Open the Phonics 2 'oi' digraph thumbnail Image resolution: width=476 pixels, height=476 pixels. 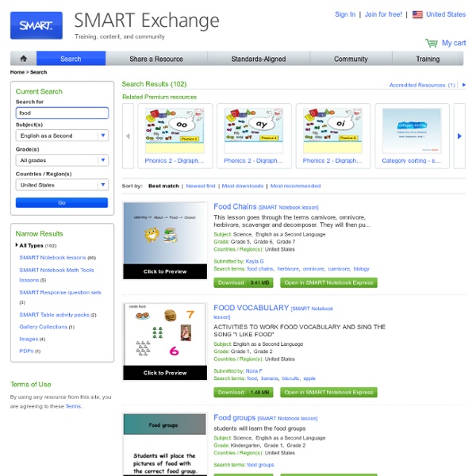(332, 131)
